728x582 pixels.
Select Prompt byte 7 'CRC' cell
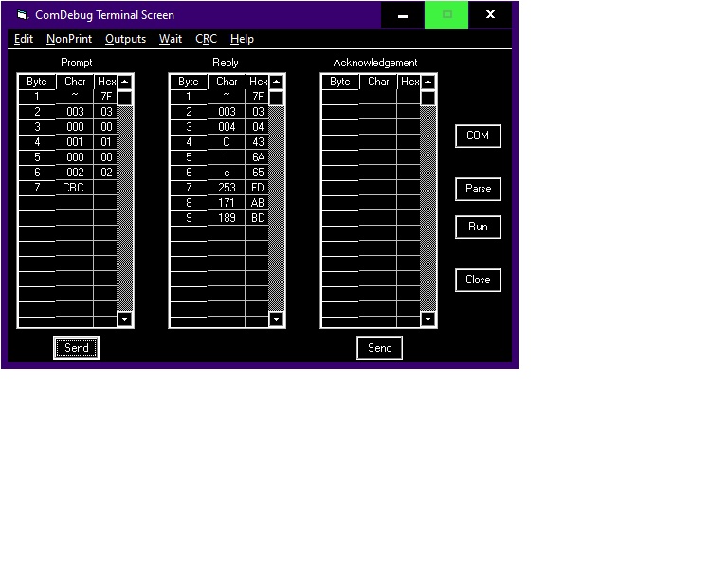pyautogui.click(x=75, y=188)
